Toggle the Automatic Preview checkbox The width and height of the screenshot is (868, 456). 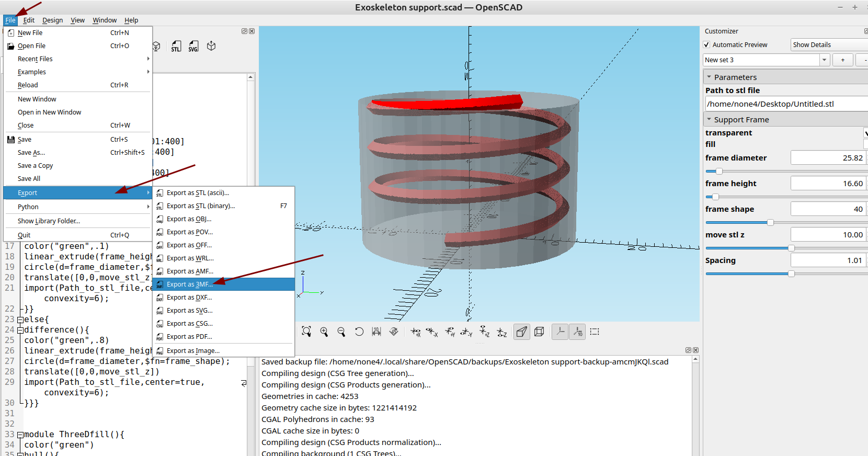tap(707, 45)
